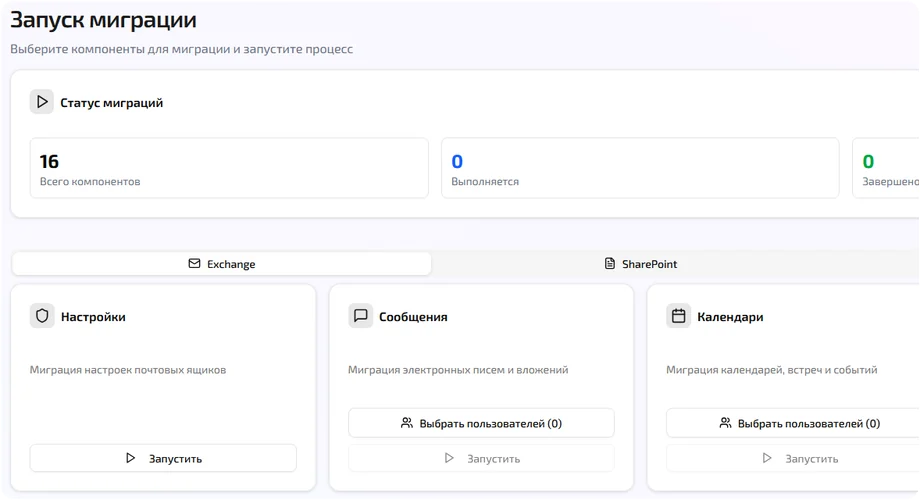Click the disabled Запустить button in Сообщения card
Image resolution: width=920 pixels, height=500 pixels.
[481, 458]
